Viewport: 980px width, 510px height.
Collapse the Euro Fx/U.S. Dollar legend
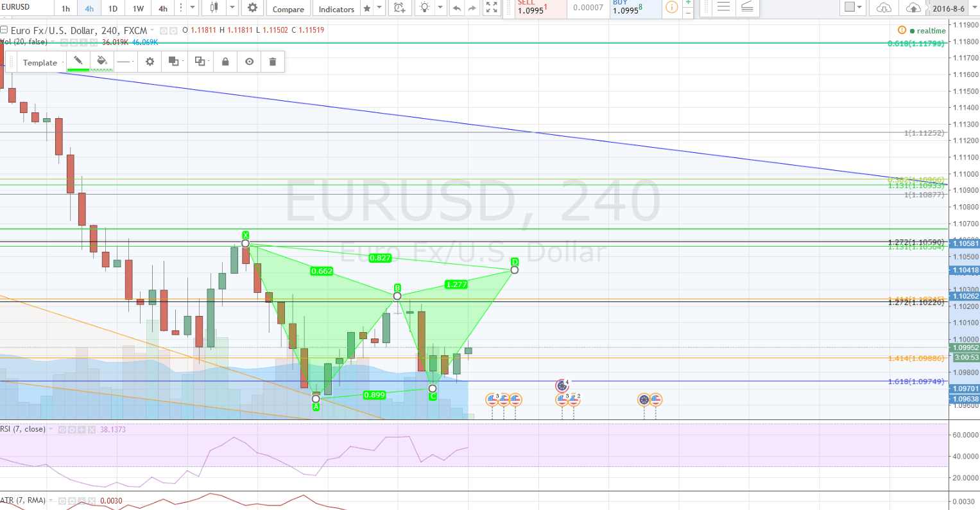[4, 30]
